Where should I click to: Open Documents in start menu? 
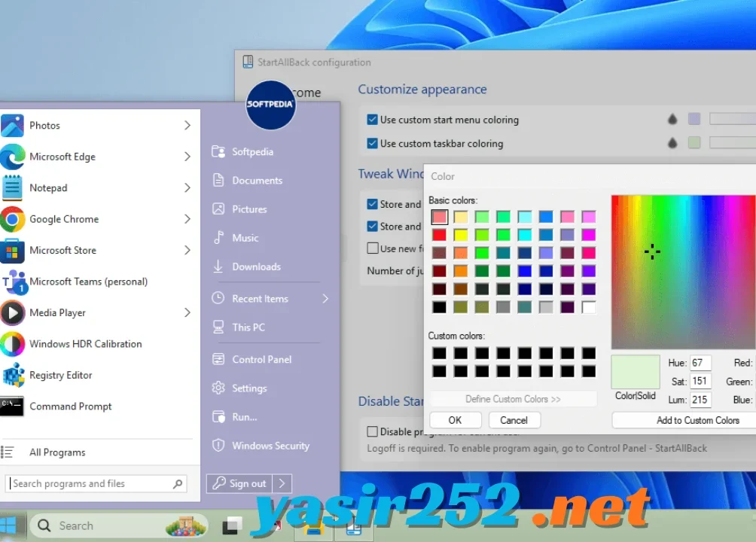[x=257, y=181]
